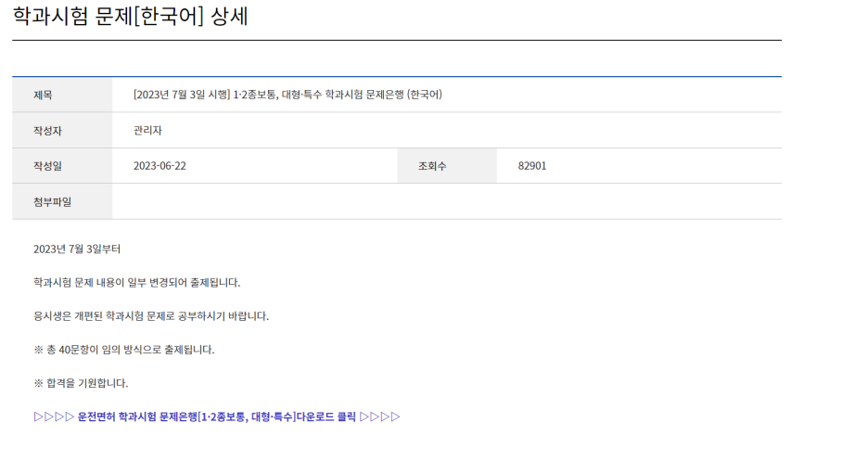Select the post title starting [2023년 7월 3일 시행]
Viewport: 868px width, 461px height.
tap(287, 95)
